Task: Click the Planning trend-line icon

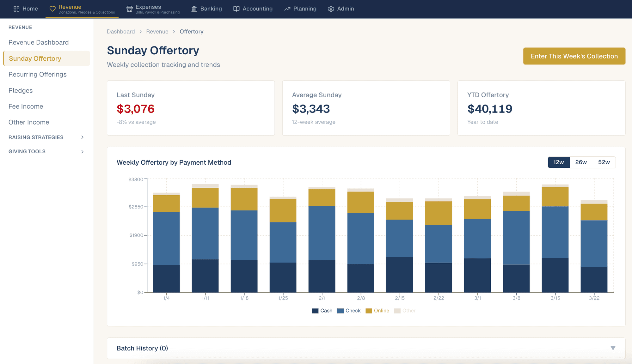Action: pyautogui.click(x=287, y=9)
